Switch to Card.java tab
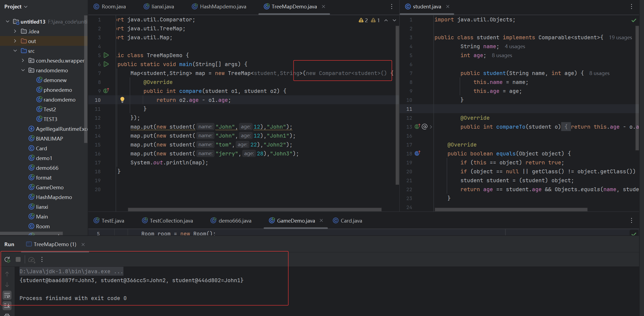This screenshot has height=316, width=644. pos(351,221)
